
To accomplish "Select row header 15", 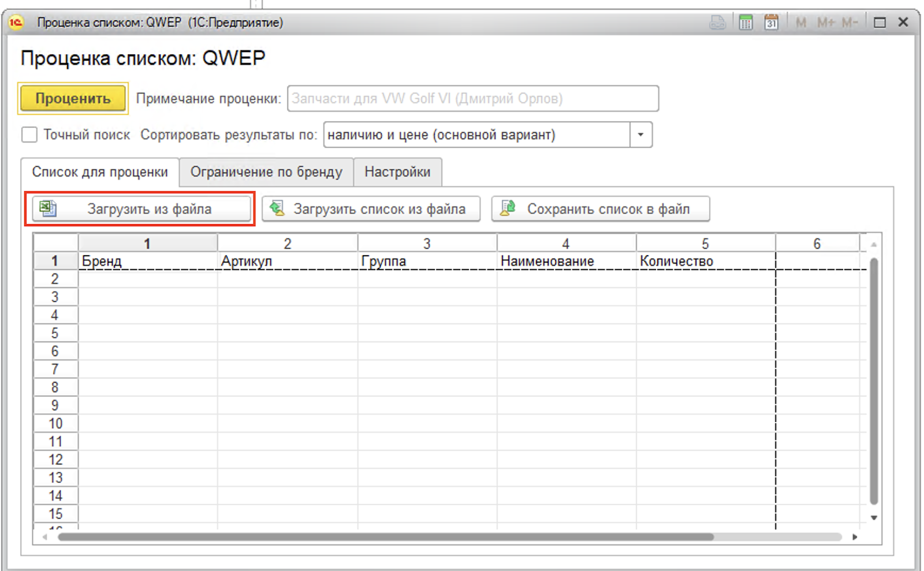I will tap(55, 514).
